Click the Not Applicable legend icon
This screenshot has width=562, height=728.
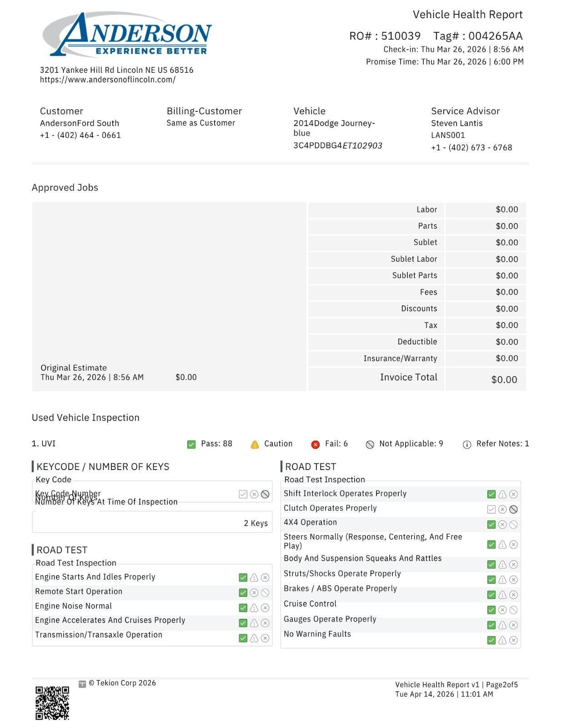point(370,445)
